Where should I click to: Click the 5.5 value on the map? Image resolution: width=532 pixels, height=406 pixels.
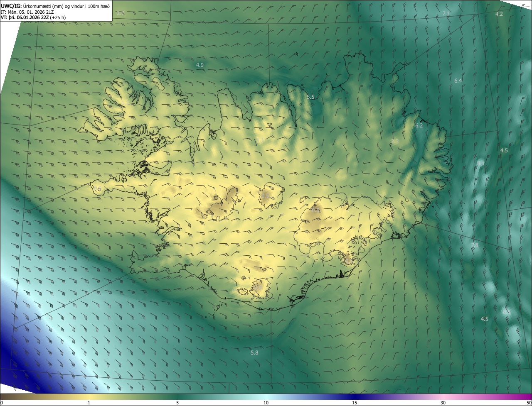[310, 97]
